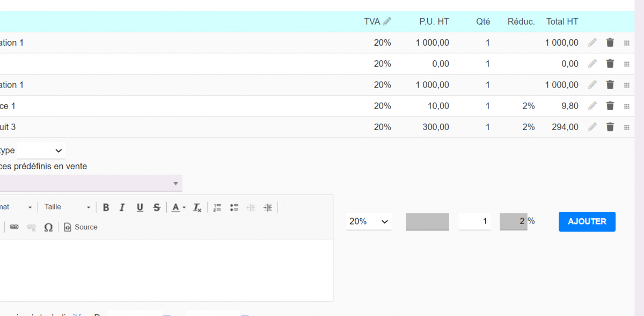
Task: Open the line type dropdown
Action: 41,150
